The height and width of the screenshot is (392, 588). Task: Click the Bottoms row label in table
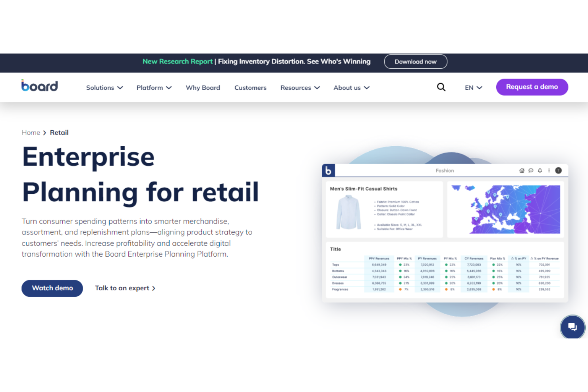338,271
